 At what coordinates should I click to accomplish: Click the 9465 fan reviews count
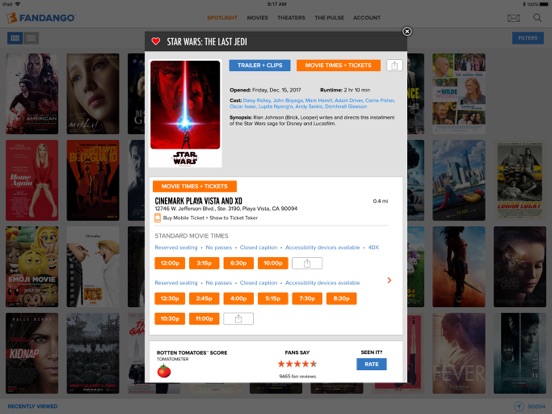coord(297,376)
